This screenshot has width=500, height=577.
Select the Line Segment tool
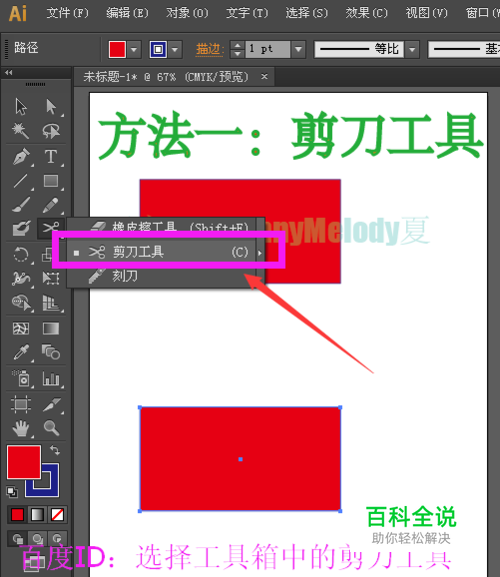[21, 181]
